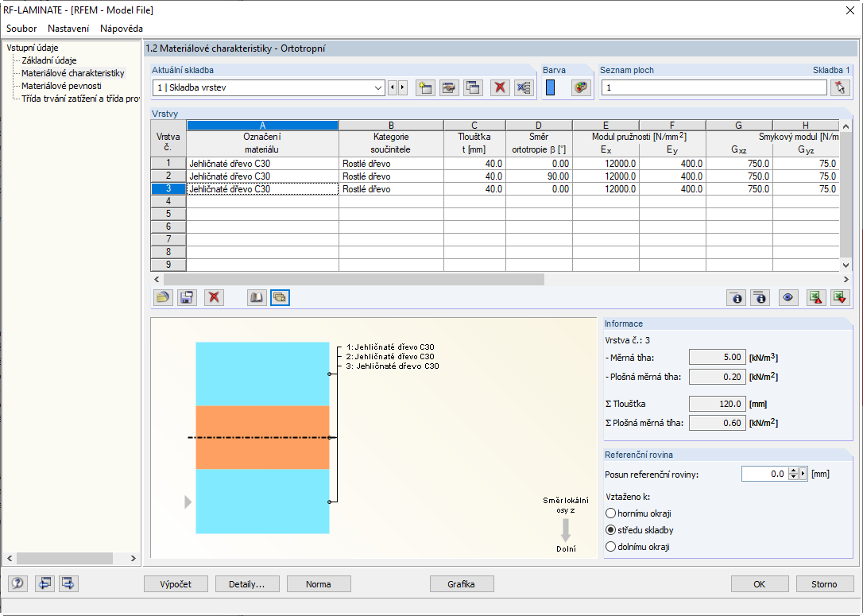Click the Výpočet button
This screenshot has height=616, width=863.
pyautogui.click(x=176, y=584)
